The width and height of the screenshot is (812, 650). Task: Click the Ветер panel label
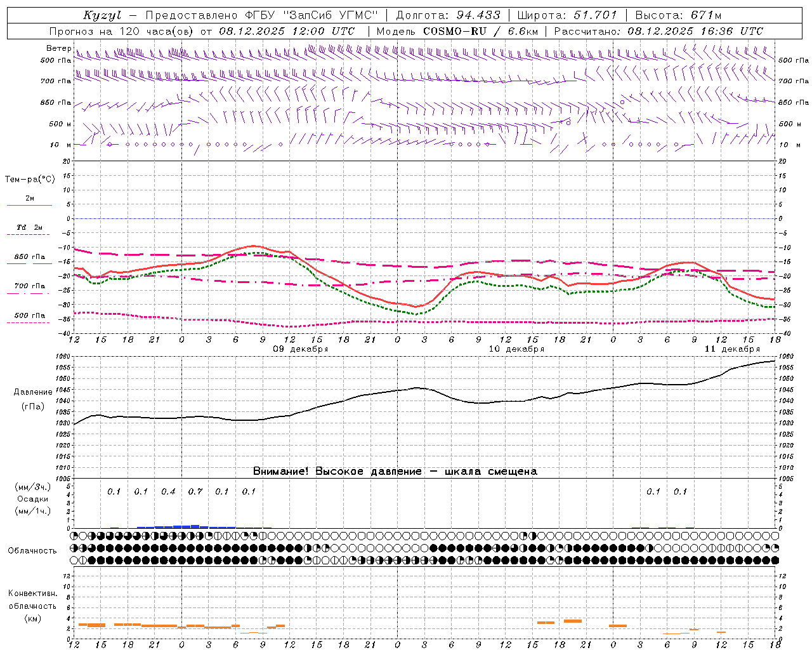[58, 48]
